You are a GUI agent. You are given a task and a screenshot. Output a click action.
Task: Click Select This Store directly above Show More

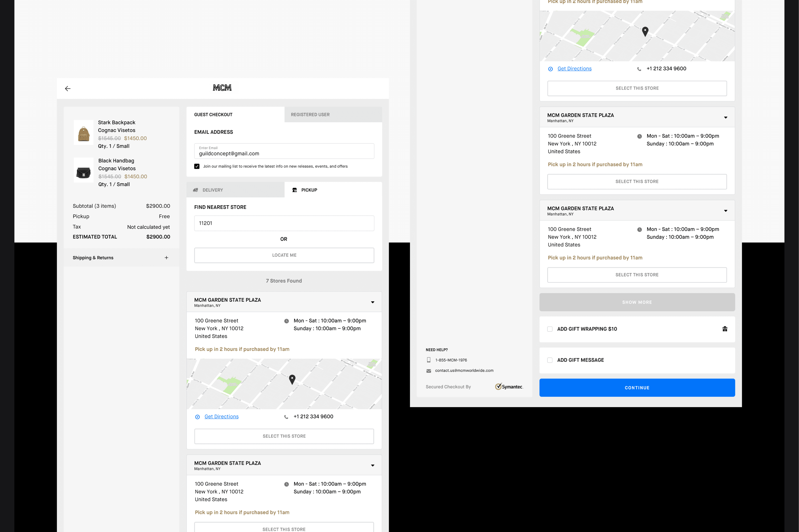click(637, 275)
